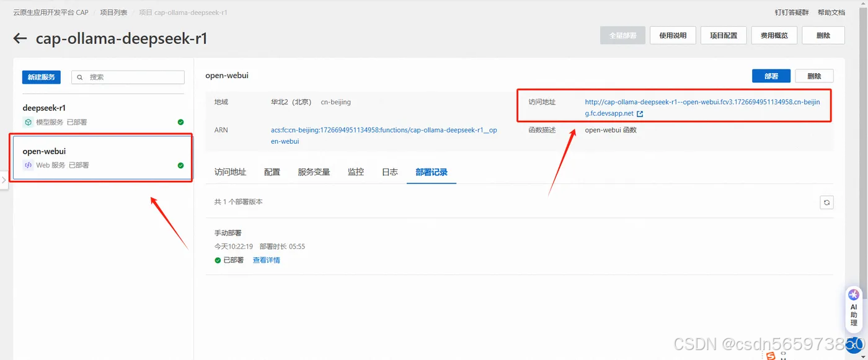Click the ARN function link
868x360 pixels.
pos(384,136)
